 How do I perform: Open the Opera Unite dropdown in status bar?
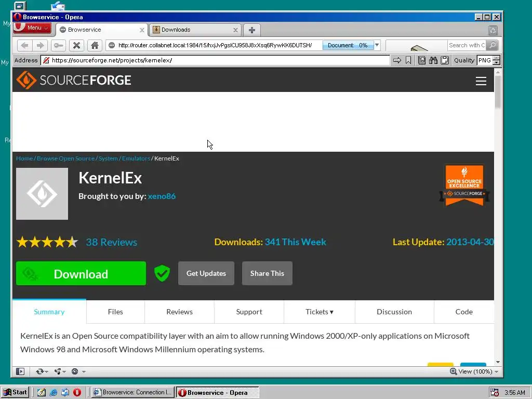pyautogui.click(x=60, y=371)
